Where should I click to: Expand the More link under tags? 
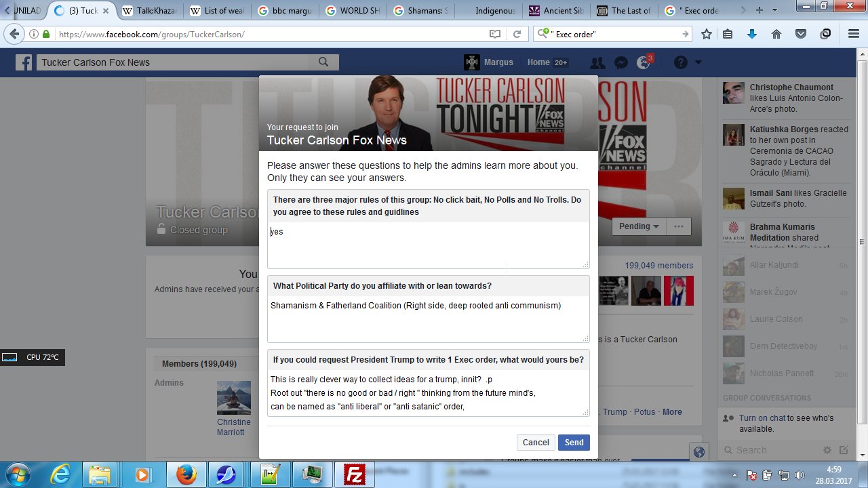672,412
